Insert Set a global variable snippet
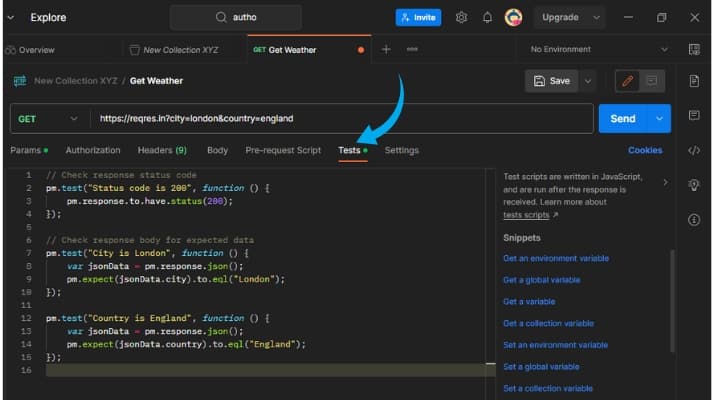Screen dimensions: 712x400 coord(541,367)
